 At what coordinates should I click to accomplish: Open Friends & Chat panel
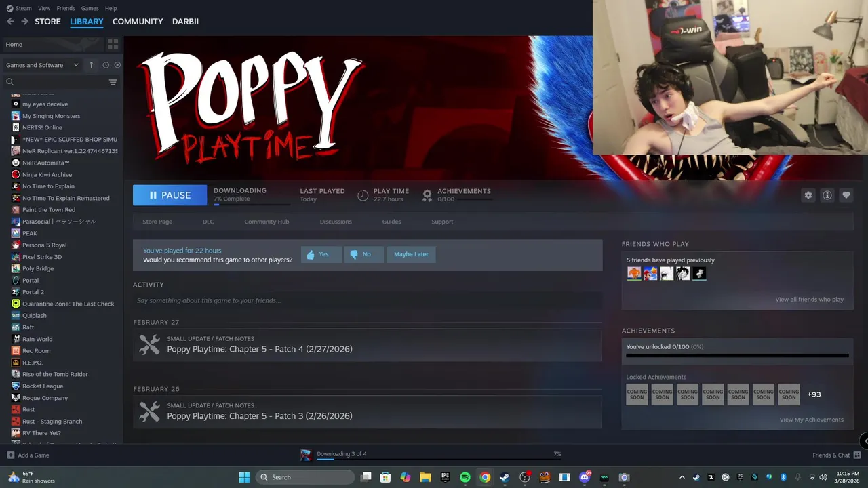(x=836, y=455)
